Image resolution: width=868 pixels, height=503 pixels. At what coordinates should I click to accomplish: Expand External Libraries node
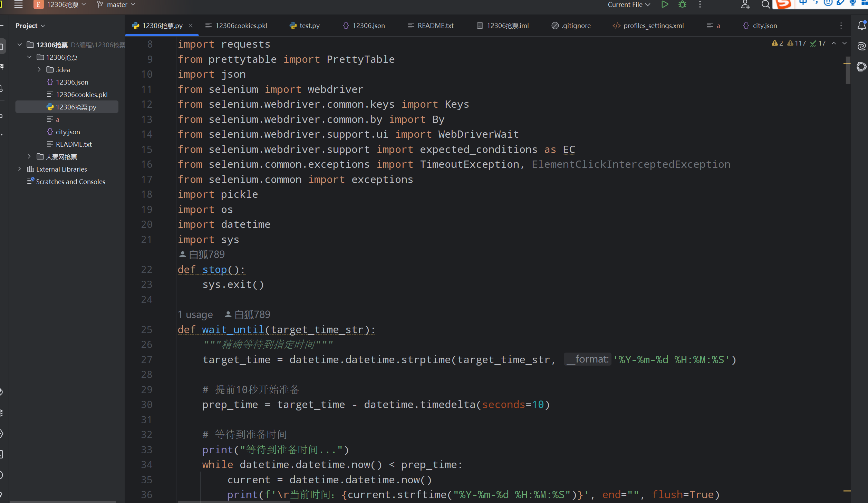(20, 169)
